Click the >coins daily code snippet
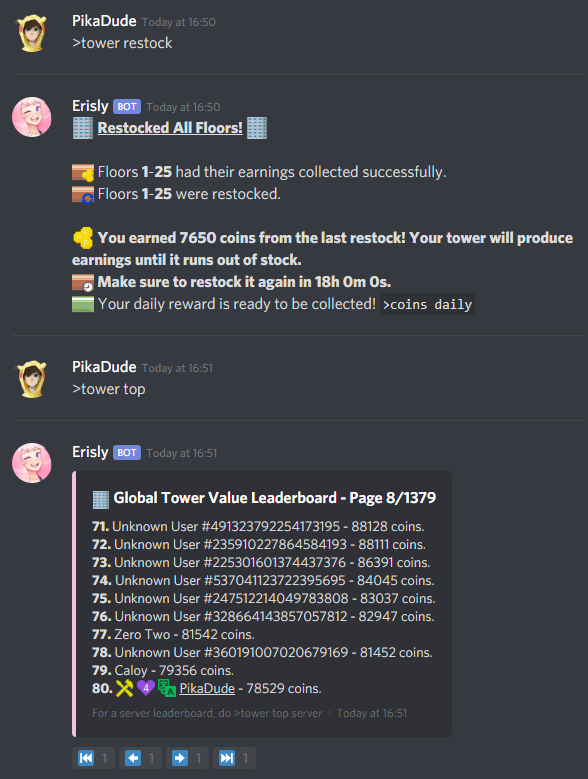 click(427, 304)
